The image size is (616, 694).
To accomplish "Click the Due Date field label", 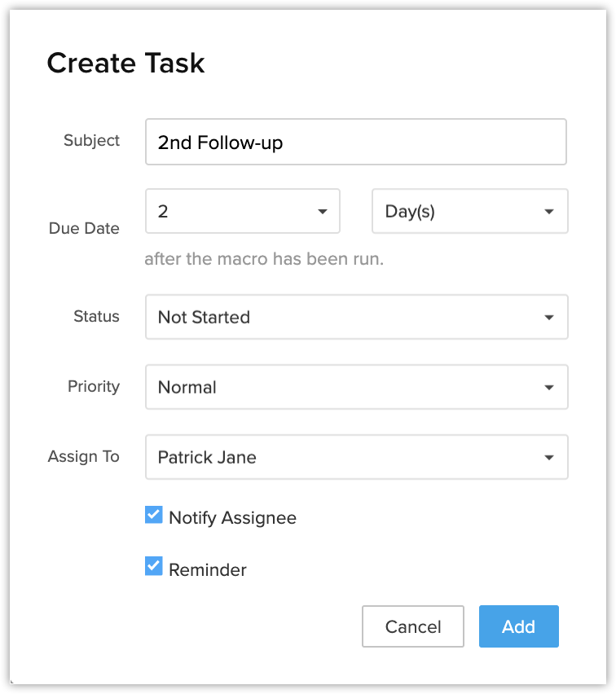I will pos(84,228).
